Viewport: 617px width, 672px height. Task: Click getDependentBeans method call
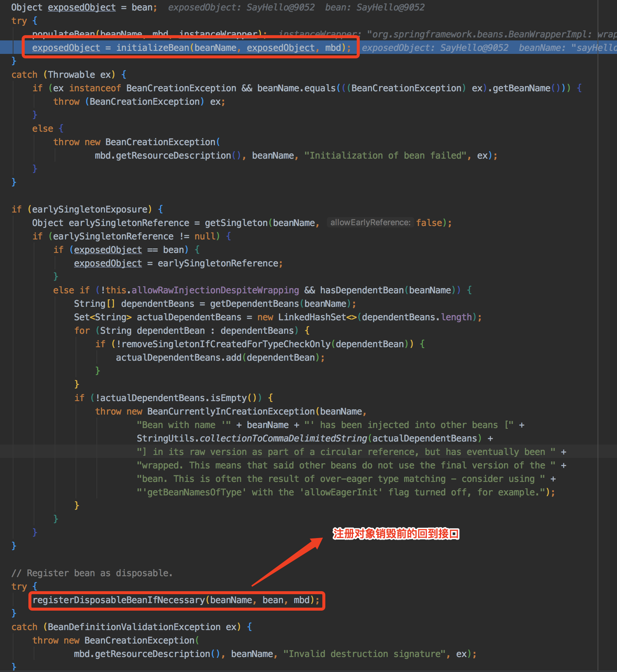(x=254, y=304)
